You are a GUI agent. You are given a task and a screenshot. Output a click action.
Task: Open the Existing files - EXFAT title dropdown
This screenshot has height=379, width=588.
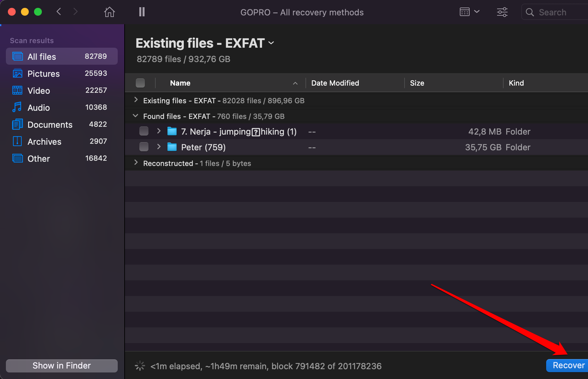pos(271,43)
